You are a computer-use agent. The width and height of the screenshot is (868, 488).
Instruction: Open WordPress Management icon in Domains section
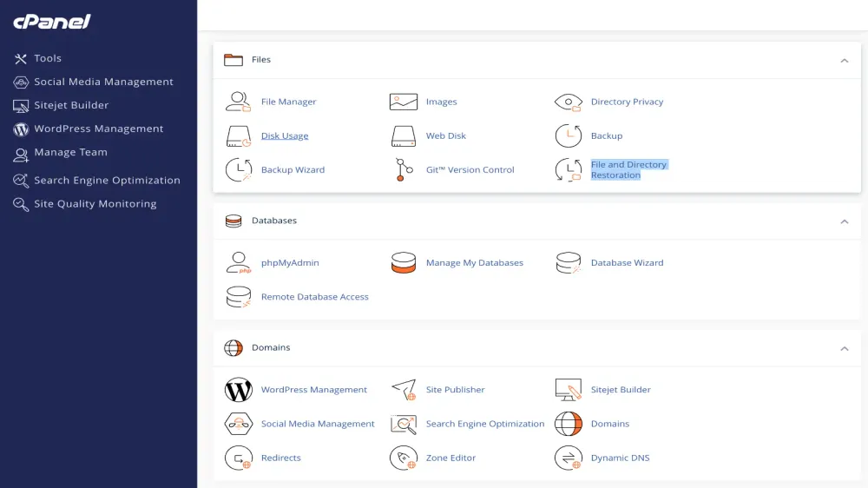(x=239, y=389)
